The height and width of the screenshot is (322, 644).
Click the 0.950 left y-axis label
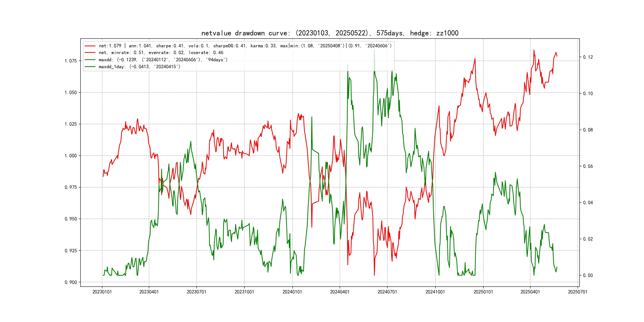71,219
